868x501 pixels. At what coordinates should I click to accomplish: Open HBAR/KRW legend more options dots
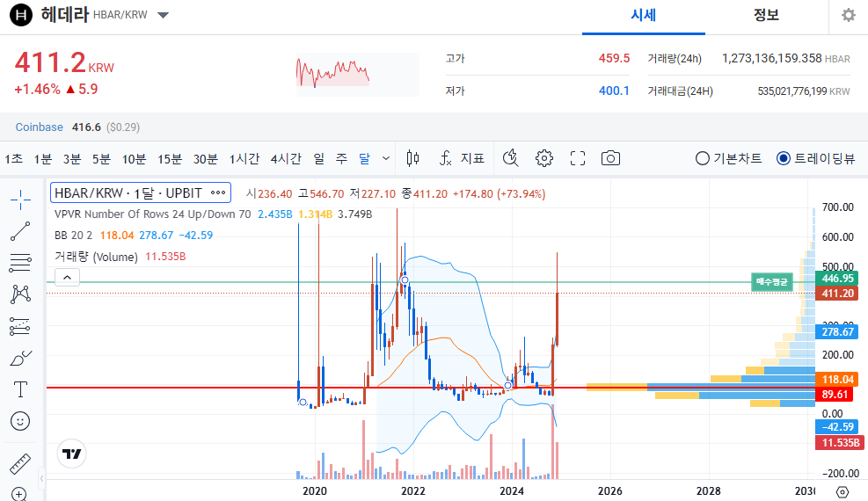(x=218, y=193)
